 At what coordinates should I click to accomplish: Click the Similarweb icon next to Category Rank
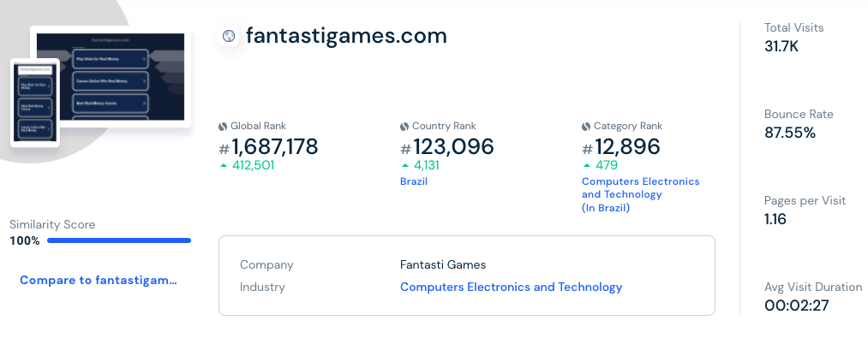586,127
